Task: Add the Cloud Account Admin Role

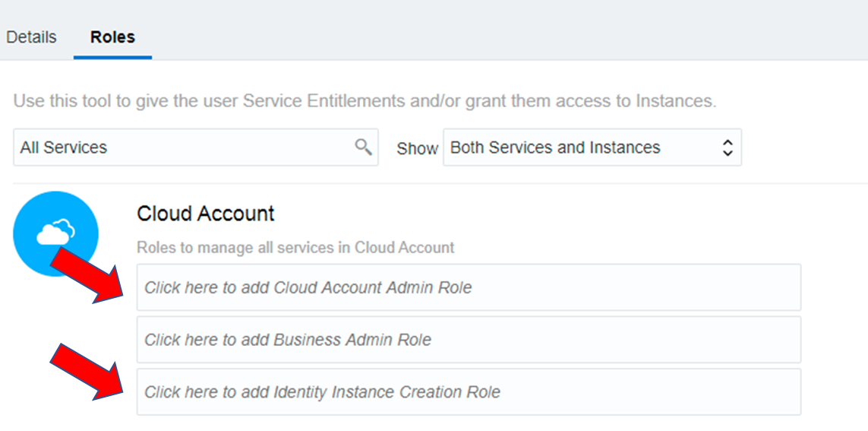Action: [x=468, y=287]
